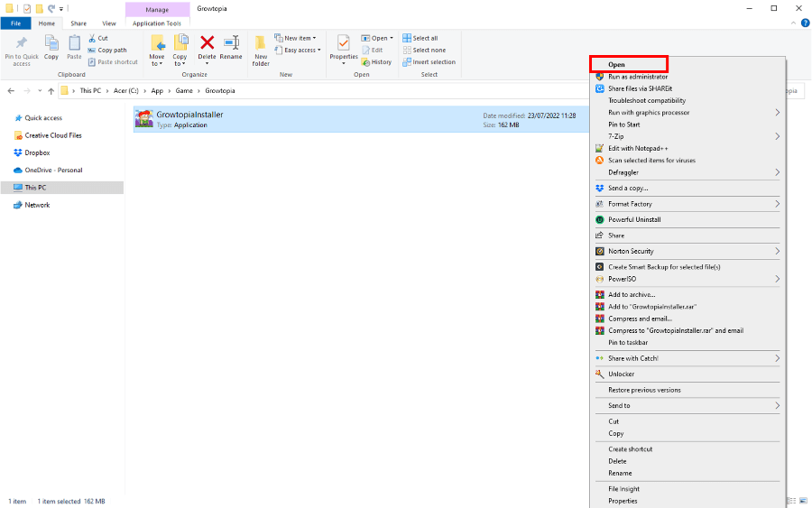Screen dimensions: 812x508
Task: Switch to the View tab
Action: pos(109,23)
